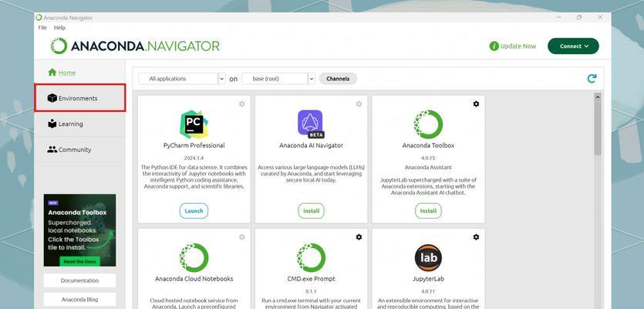Open Anaconda Toolbox settings gear
644x309 pixels.
476,104
